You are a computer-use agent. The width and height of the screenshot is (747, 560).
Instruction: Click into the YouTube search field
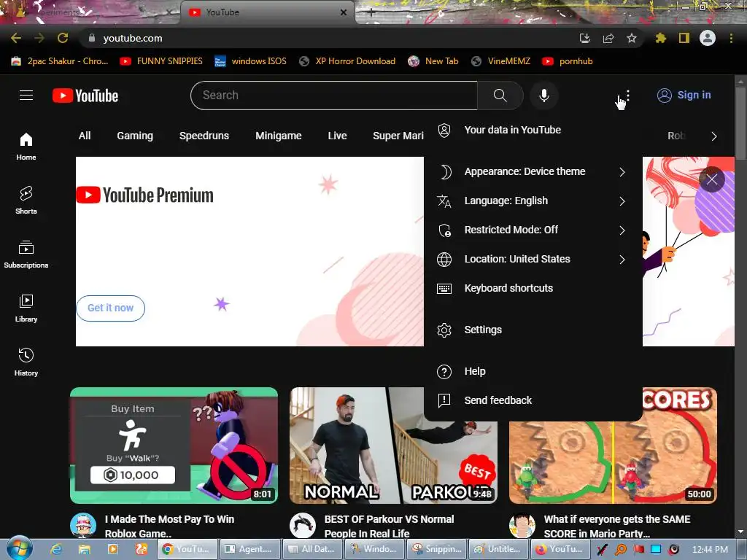[333, 96]
